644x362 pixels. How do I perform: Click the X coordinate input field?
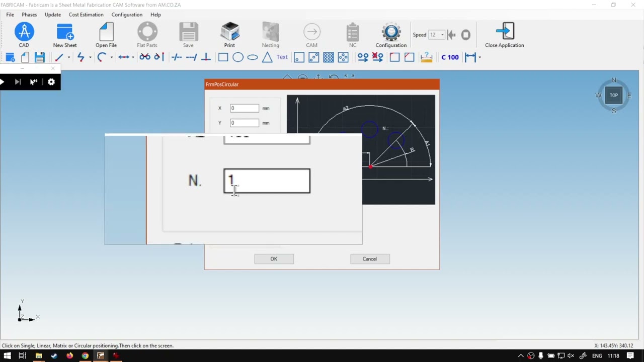(x=245, y=108)
